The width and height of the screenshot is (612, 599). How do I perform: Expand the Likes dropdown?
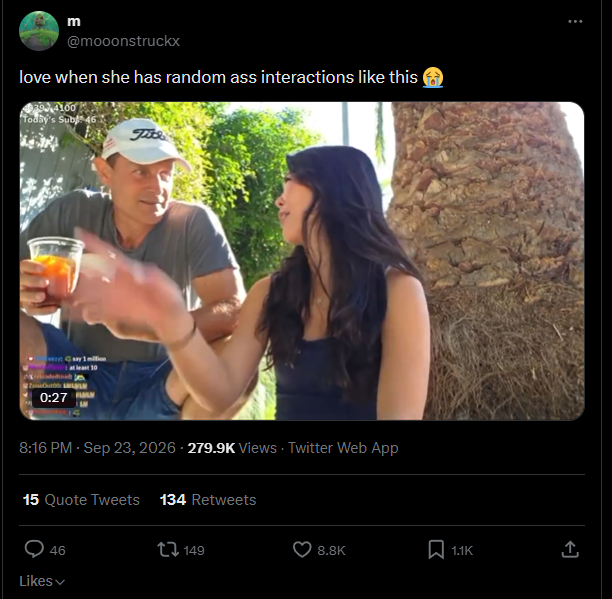click(x=42, y=581)
